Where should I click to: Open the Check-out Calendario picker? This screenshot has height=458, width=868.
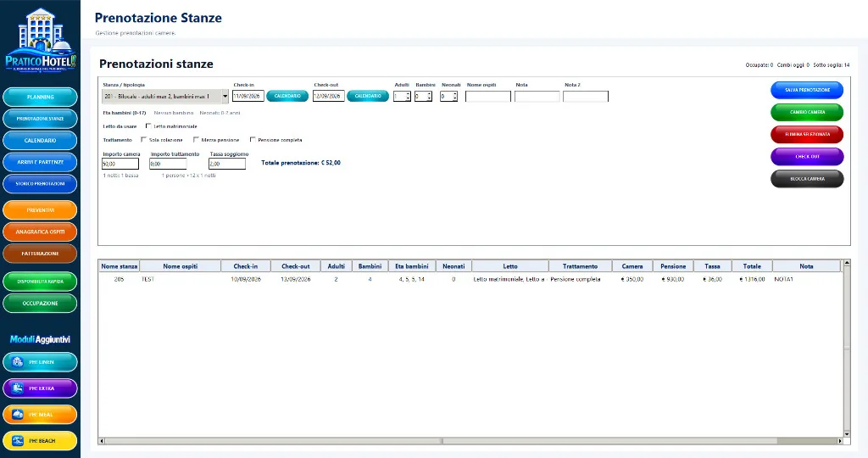point(368,96)
